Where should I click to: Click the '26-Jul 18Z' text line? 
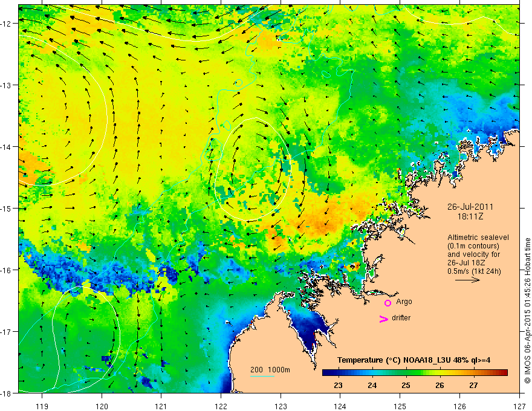pyautogui.click(x=466, y=263)
